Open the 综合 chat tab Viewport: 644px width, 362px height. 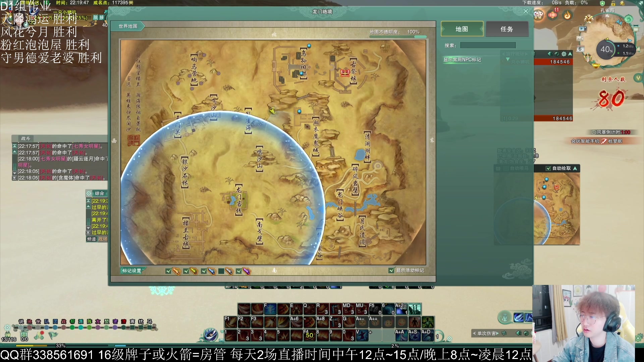pyautogui.click(x=99, y=193)
